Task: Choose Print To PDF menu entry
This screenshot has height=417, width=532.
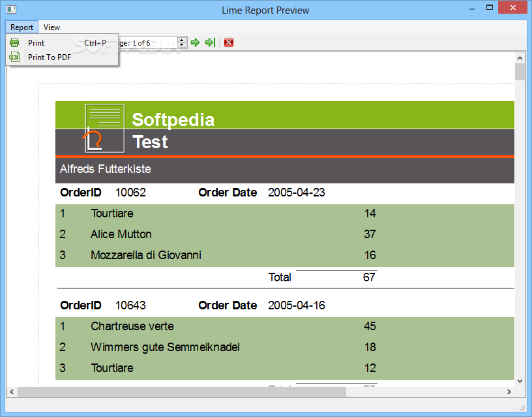Action: click(62, 57)
